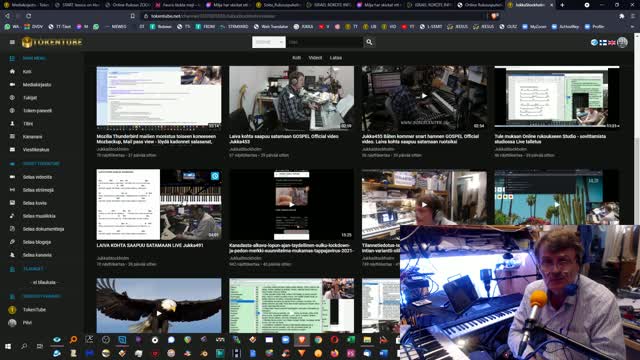Click the magnifying glass search button
The height and width of the screenshot is (360, 640).
(369, 42)
